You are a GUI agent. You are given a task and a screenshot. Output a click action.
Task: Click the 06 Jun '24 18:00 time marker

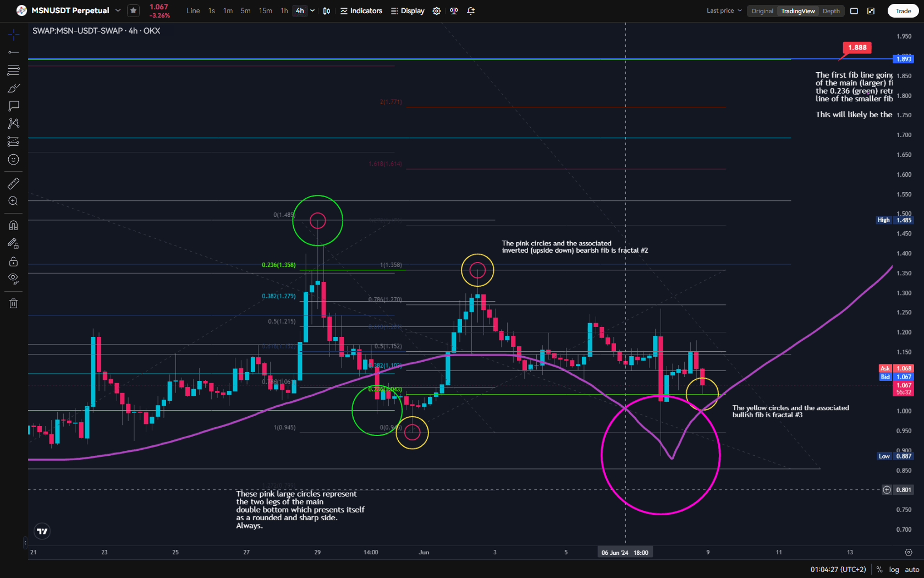pyautogui.click(x=625, y=553)
